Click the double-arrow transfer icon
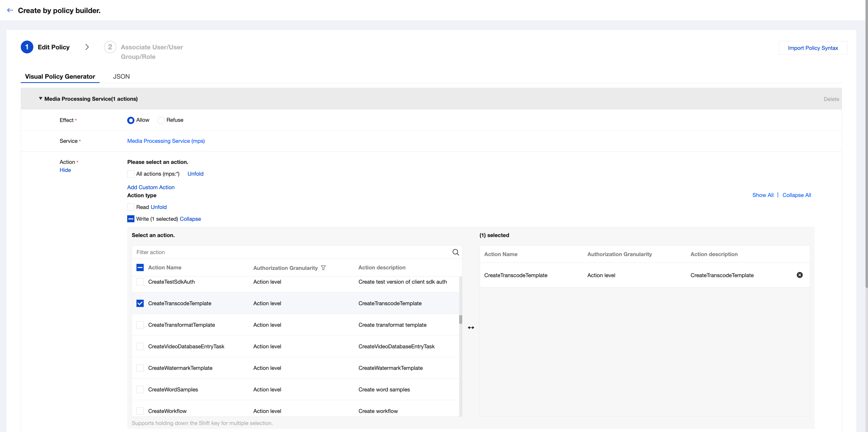The width and height of the screenshot is (868, 432). tap(471, 328)
